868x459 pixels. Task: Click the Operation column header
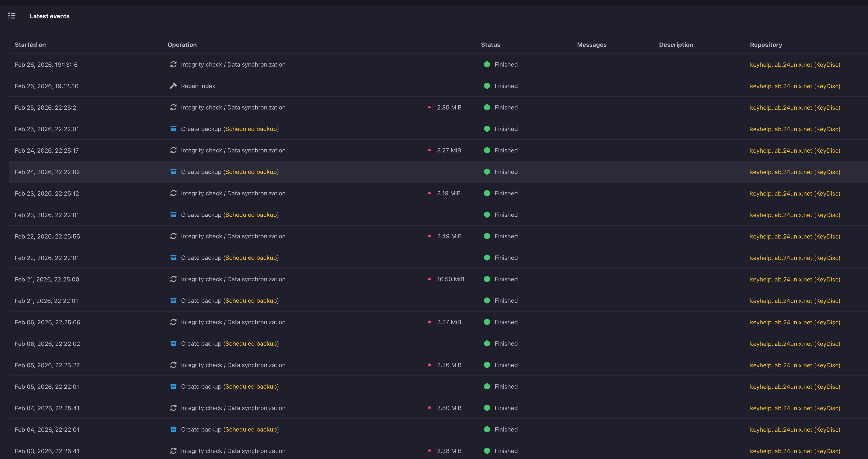[x=182, y=44]
